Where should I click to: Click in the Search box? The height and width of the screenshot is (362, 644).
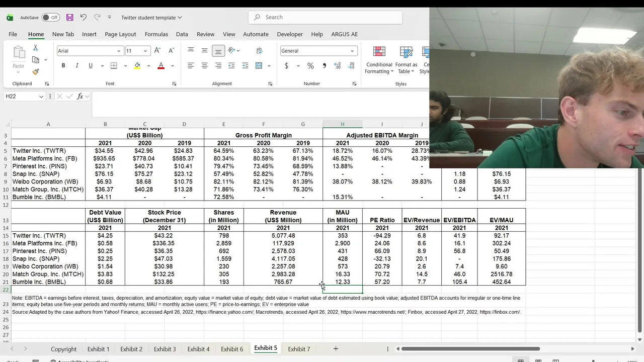(326, 17)
